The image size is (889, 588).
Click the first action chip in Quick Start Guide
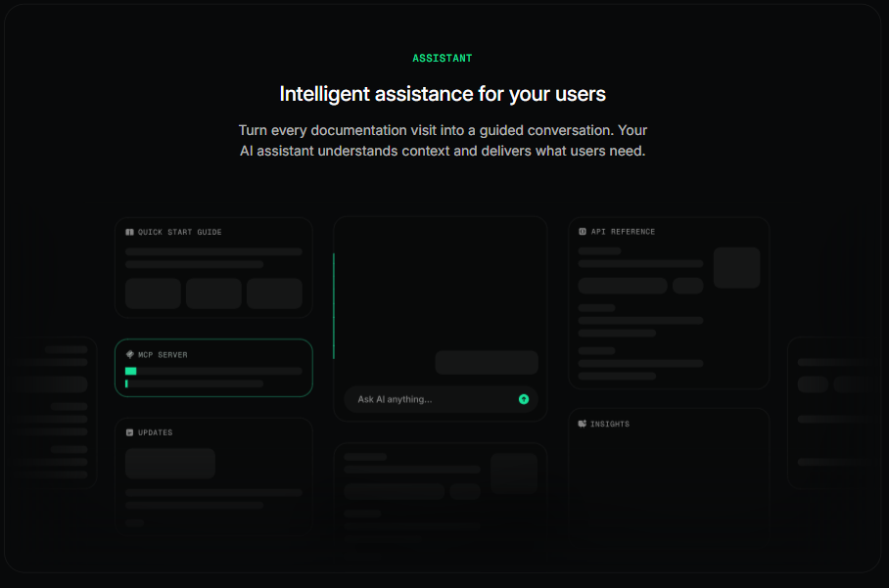pyautogui.click(x=154, y=294)
